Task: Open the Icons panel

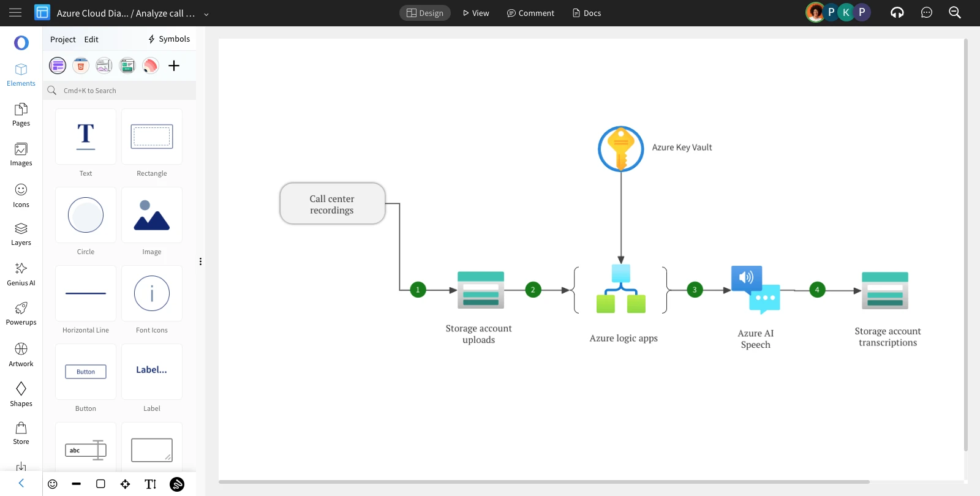Action: coord(21,195)
